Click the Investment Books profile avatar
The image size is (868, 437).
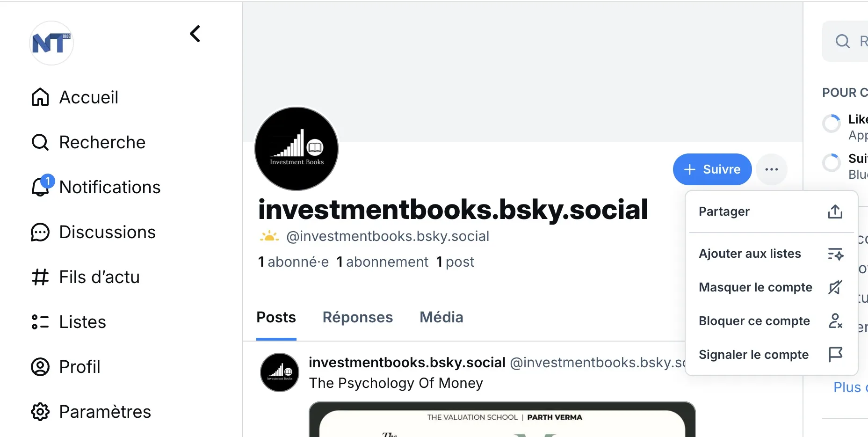coord(297,149)
